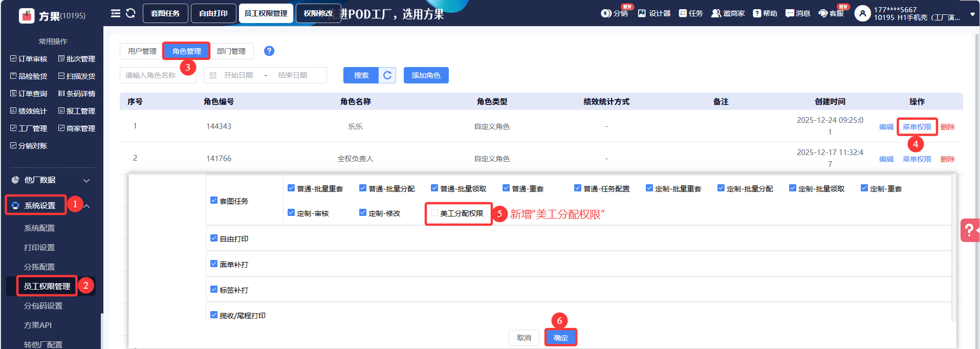Open 订单查询 shortcut
Screen dimensions: 980x349
[29, 94]
